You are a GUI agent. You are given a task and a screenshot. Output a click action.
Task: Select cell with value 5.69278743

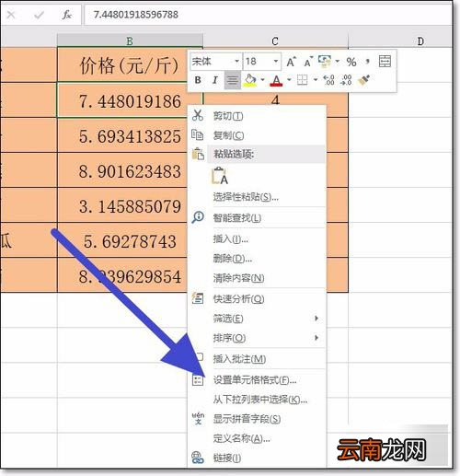point(122,240)
